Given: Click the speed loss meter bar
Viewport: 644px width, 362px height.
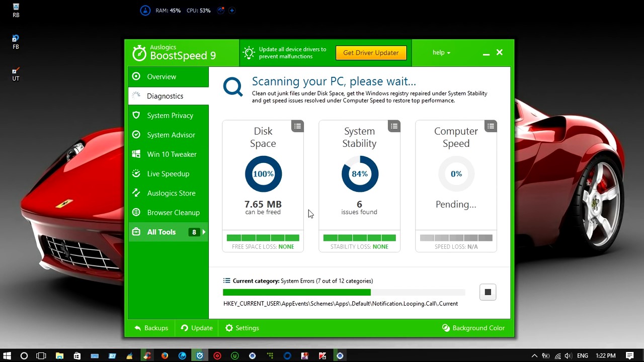Looking at the screenshot, I should 456,238.
